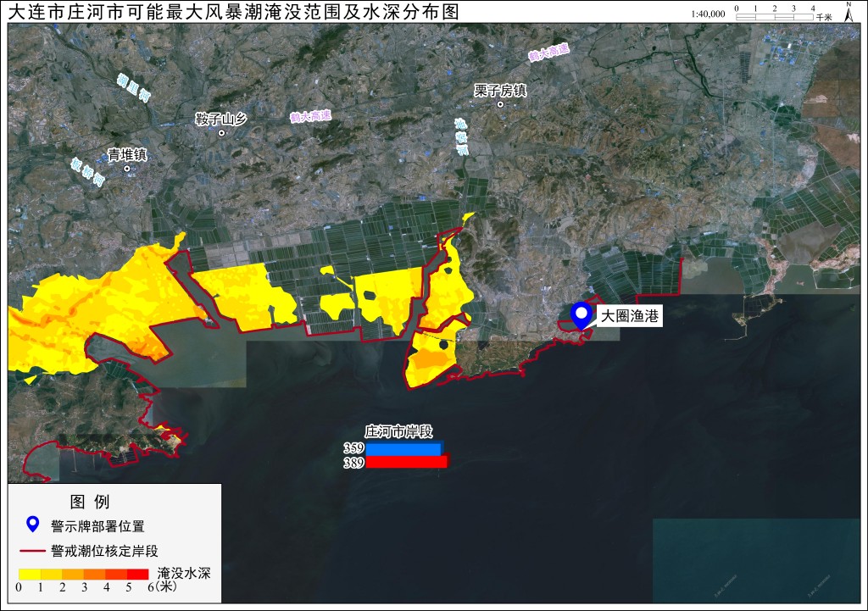The image size is (868, 611).
Task: Click the red line sample in the legend
Action: coord(33,551)
